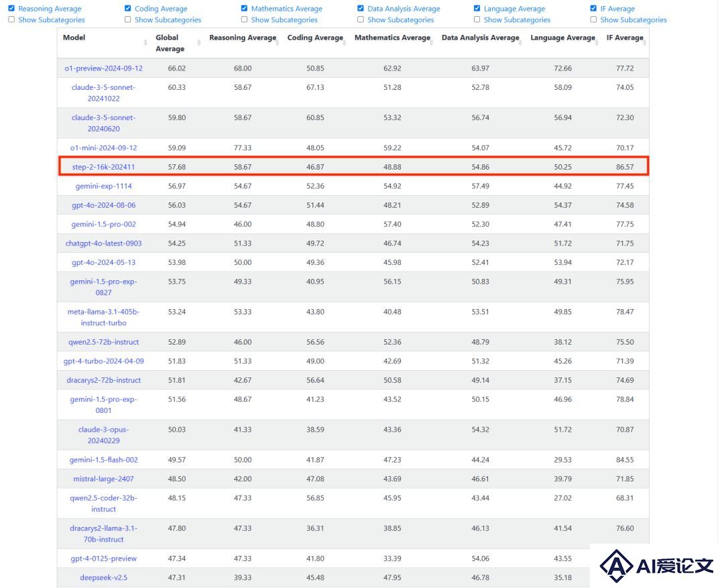724x588 pixels.
Task: Uncheck the Reasoning Average checkbox
Action: (x=11, y=8)
